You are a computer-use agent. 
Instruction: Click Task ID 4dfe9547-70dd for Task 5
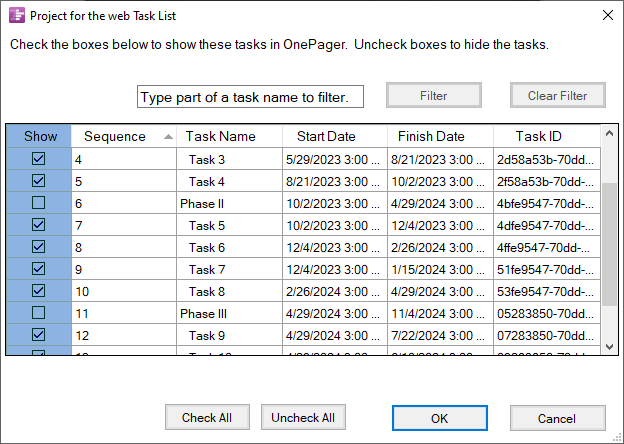point(547,226)
